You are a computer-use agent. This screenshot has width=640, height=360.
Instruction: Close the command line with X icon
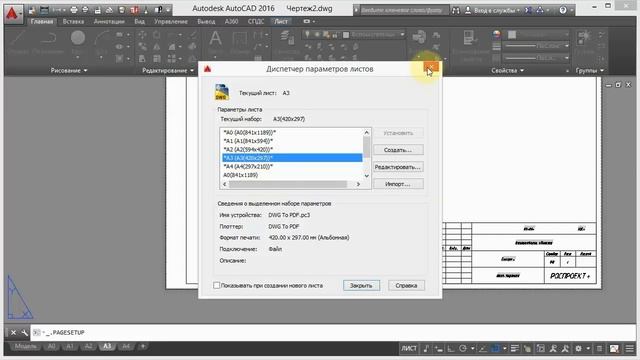tap(13, 333)
